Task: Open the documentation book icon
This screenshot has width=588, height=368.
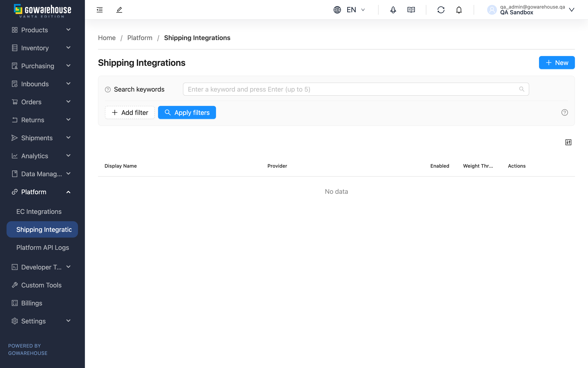Action: pyautogui.click(x=411, y=10)
